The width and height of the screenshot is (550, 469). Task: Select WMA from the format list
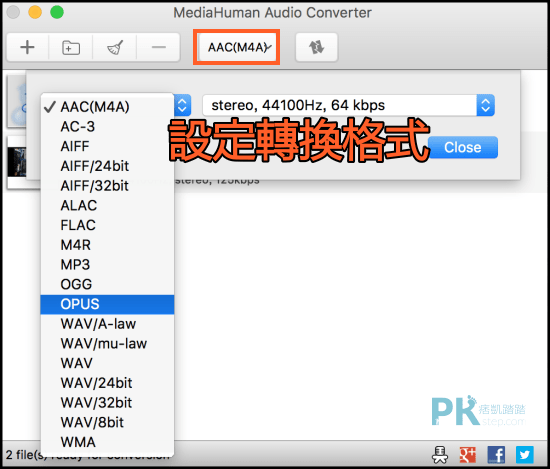107,442
